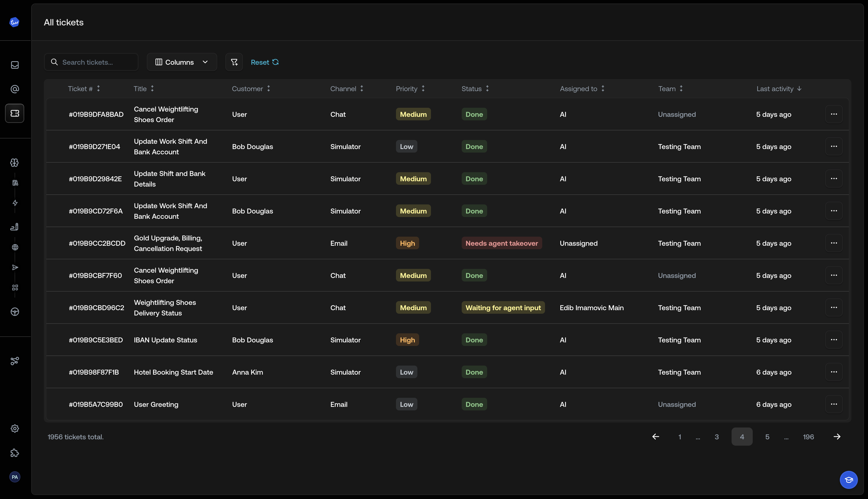868x499 pixels.
Task: Click the lightning actions icon in sidebar
Action: 14,203
